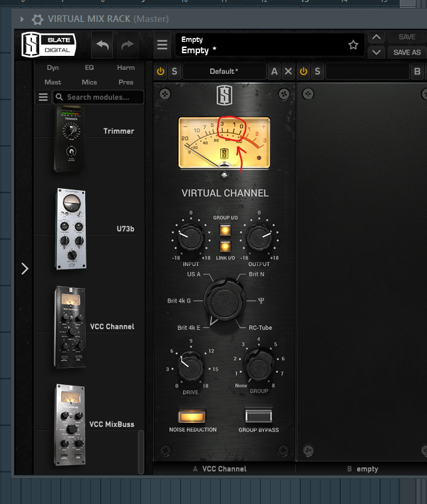Select the Pres module category

click(x=126, y=82)
